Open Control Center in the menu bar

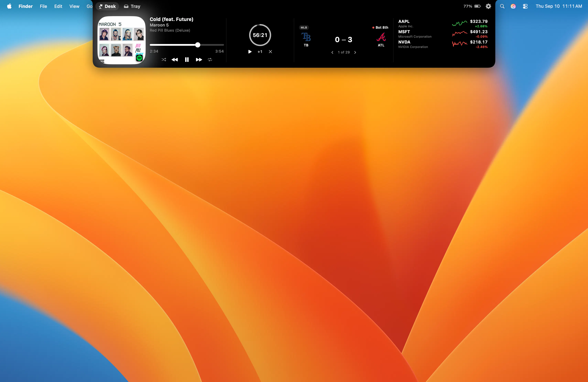[x=525, y=6]
